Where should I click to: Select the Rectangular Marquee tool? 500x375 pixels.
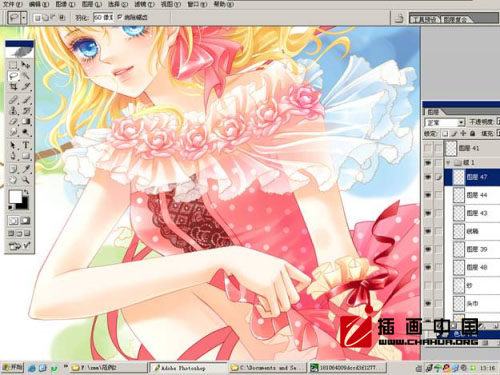[x=13, y=65]
